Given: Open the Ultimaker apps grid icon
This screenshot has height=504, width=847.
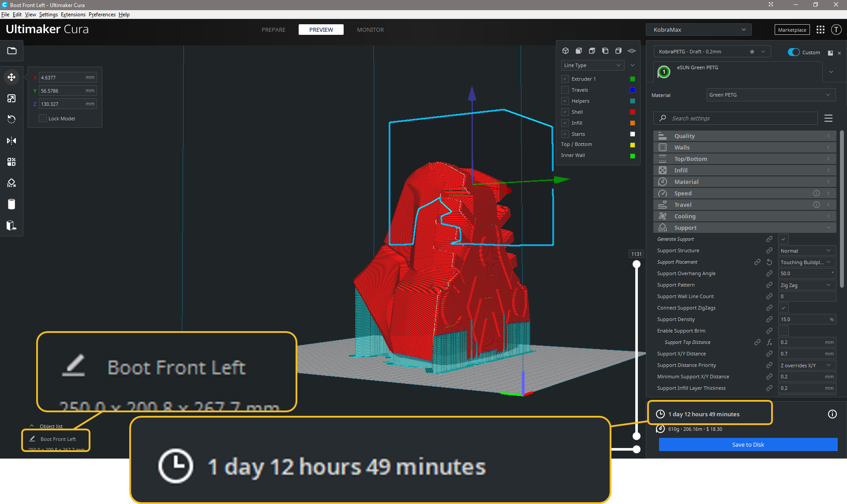Looking at the screenshot, I should [x=821, y=30].
